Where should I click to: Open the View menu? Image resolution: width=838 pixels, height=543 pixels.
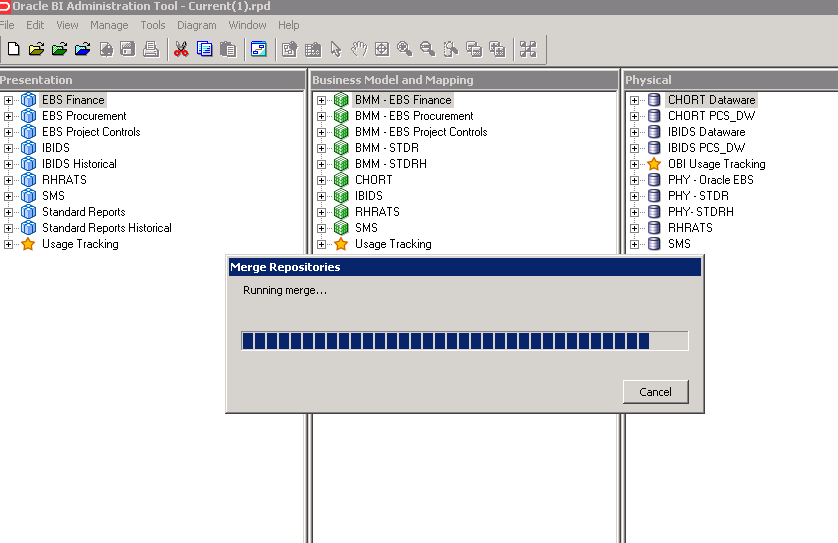(x=67, y=25)
